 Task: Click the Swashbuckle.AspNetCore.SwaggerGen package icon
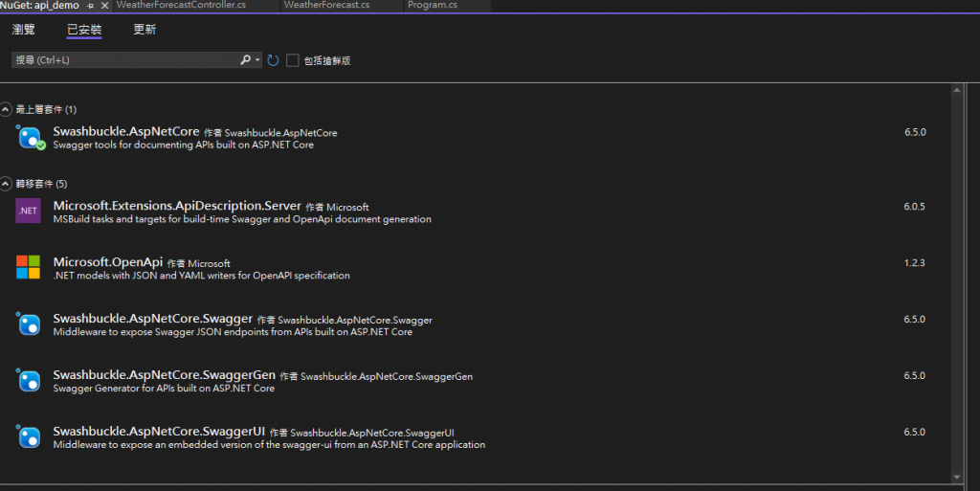[x=29, y=380]
